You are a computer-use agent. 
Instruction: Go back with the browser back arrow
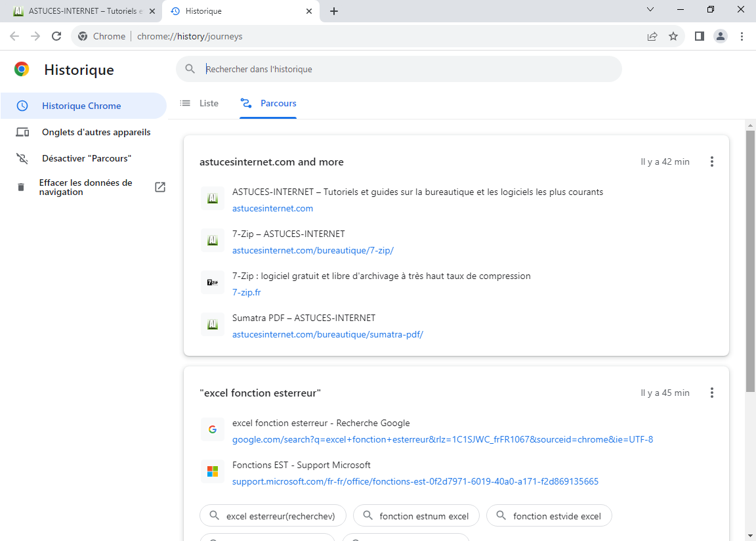14,36
